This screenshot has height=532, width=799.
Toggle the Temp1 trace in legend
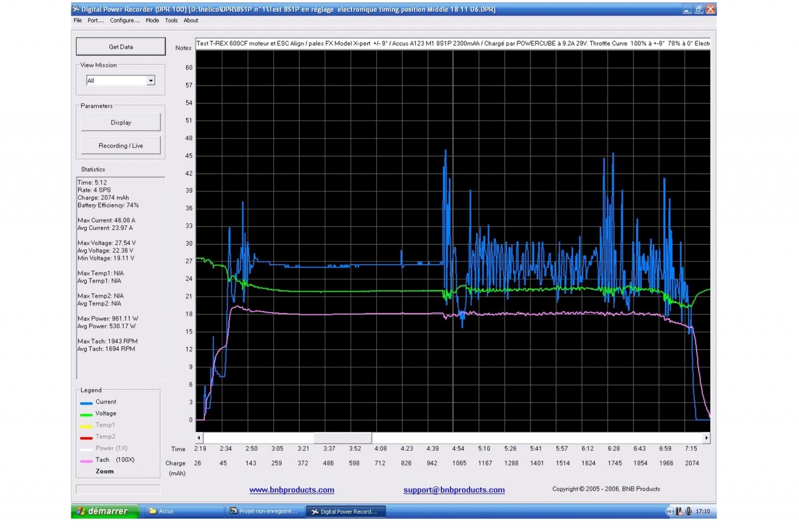click(x=105, y=425)
